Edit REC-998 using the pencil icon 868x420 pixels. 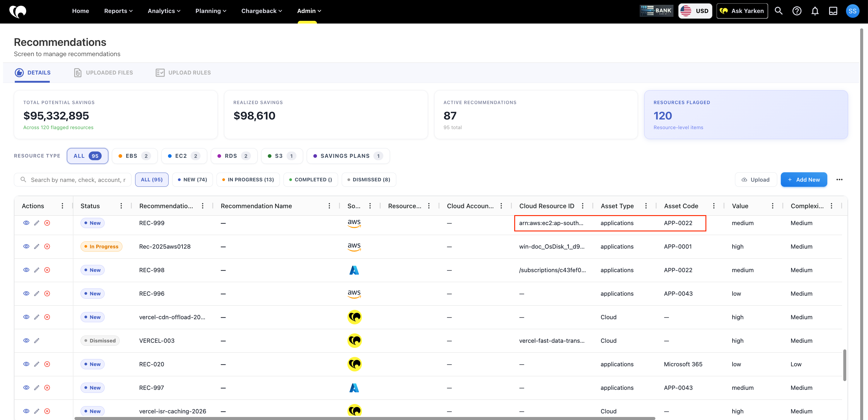click(37, 270)
